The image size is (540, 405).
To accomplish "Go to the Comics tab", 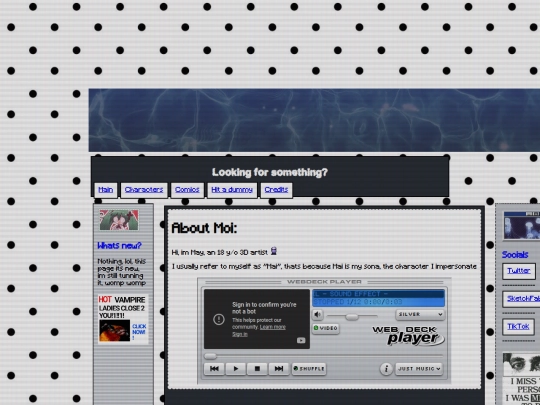I will 187,190.
